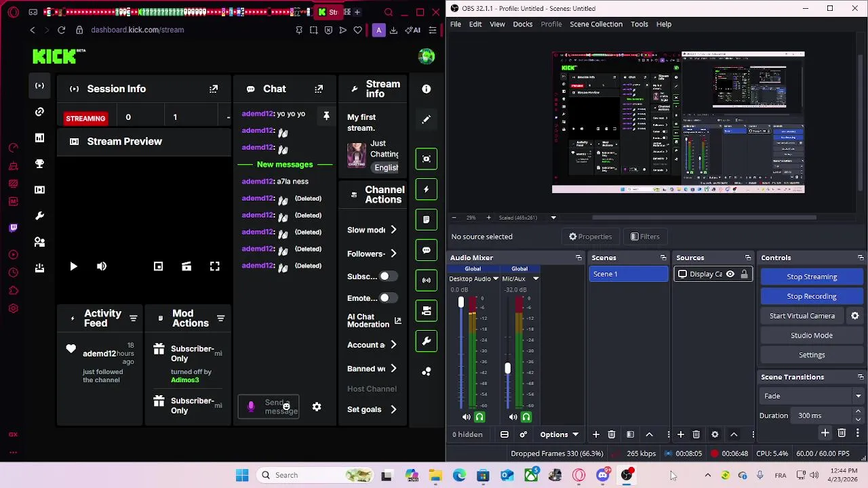Image resolution: width=868 pixels, height=488 pixels.
Task: Open the Kick sidebar community users icon
Action: (39, 241)
